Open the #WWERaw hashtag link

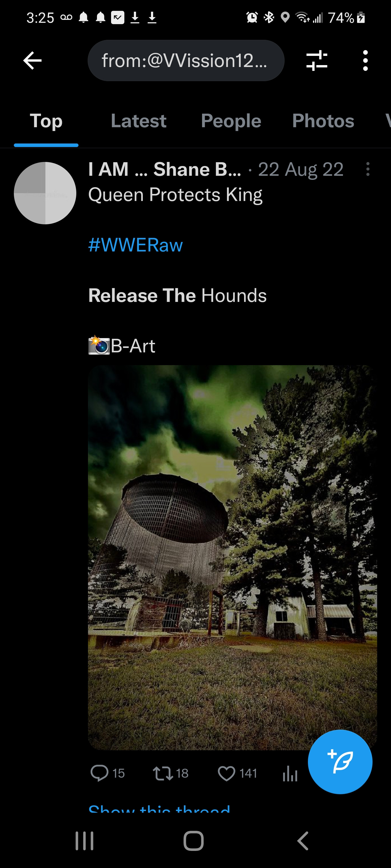tap(135, 245)
